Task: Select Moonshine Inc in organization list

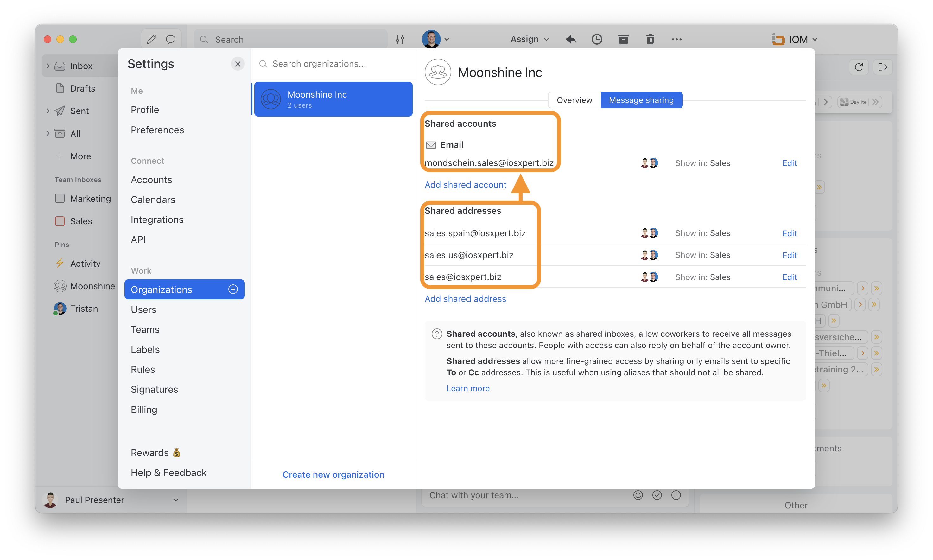Action: coord(333,99)
